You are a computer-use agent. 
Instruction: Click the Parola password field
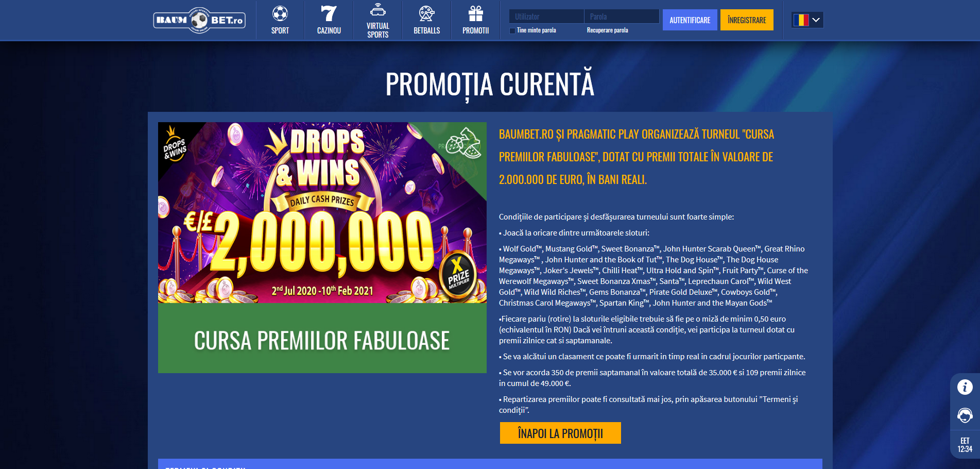[622, 16]
